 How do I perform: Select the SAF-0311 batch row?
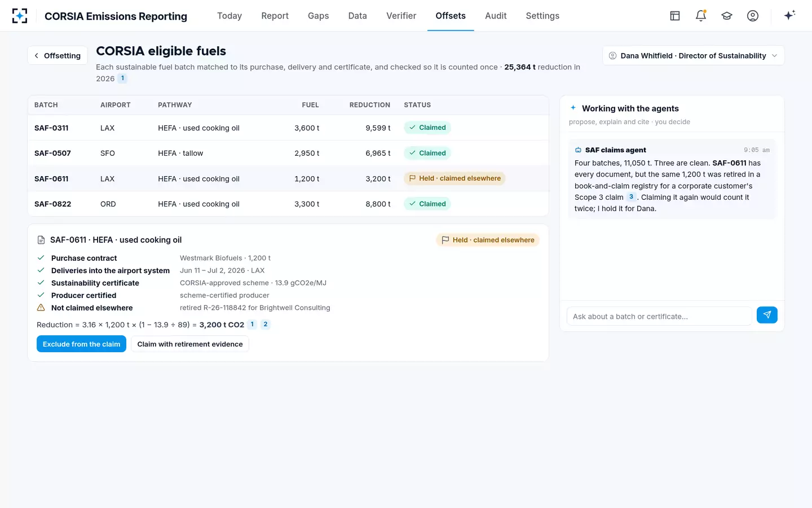pos(288,128)
